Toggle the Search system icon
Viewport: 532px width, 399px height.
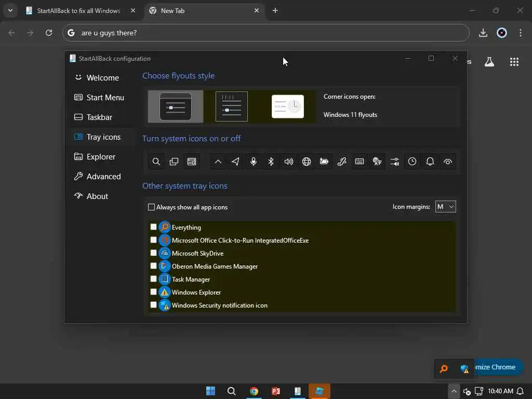pyautogui.click(x=156, y=162)
